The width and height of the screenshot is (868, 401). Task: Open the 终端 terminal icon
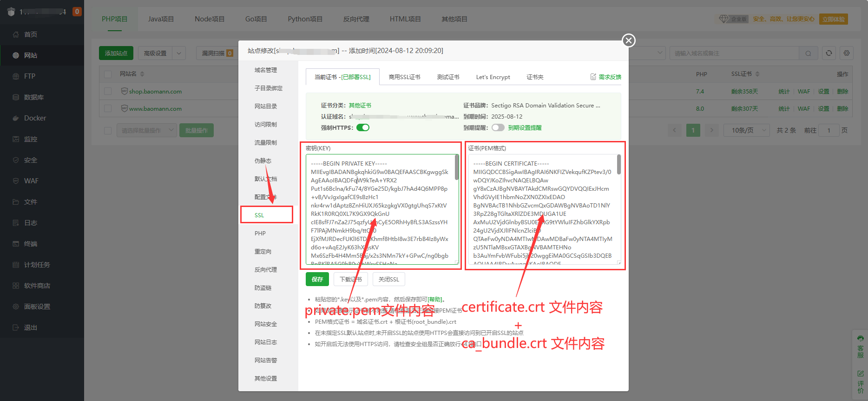click(x=16, y=244)
